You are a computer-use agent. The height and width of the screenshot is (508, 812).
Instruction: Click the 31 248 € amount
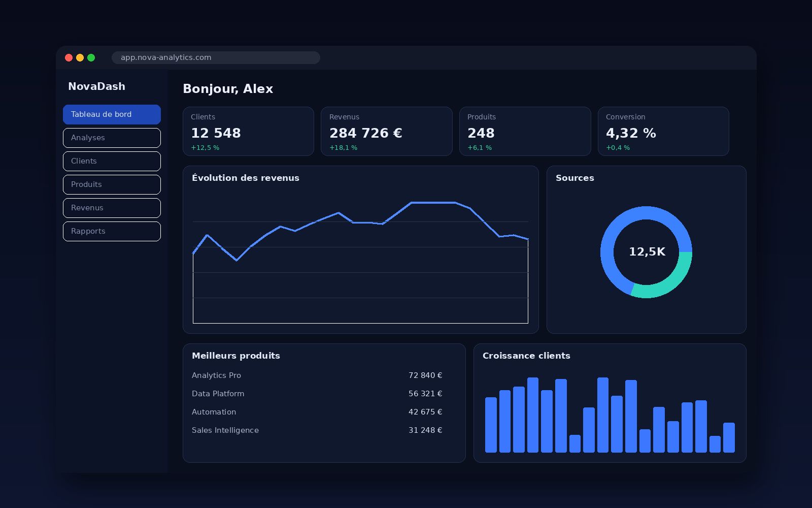click(x=425, y=430)
